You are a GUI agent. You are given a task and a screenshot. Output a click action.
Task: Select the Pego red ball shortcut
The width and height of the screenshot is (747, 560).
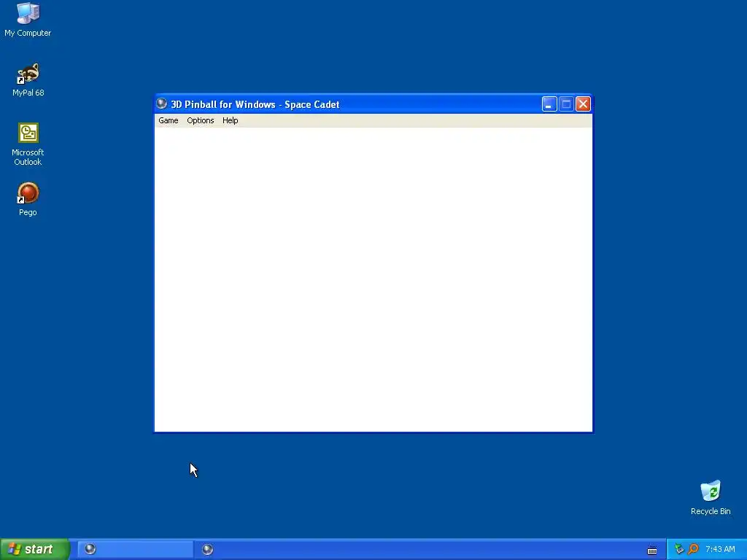coord(28,199)
